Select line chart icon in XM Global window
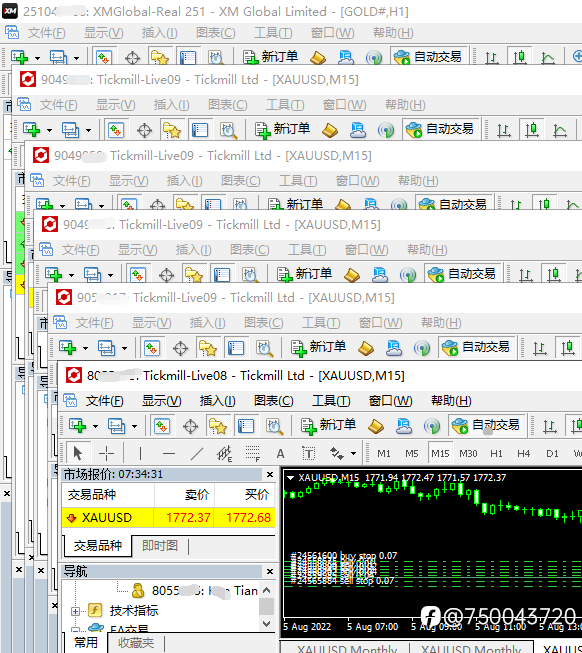This screenshot has height=653, width=582. tap(547, 57)
